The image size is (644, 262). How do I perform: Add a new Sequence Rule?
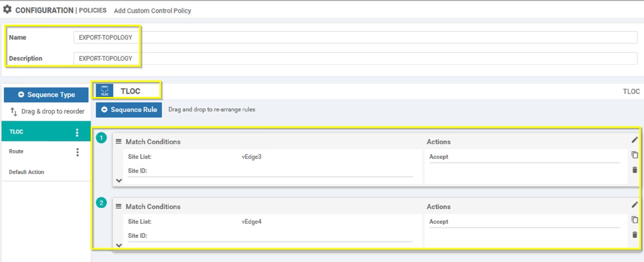click(x=129, y=110)
